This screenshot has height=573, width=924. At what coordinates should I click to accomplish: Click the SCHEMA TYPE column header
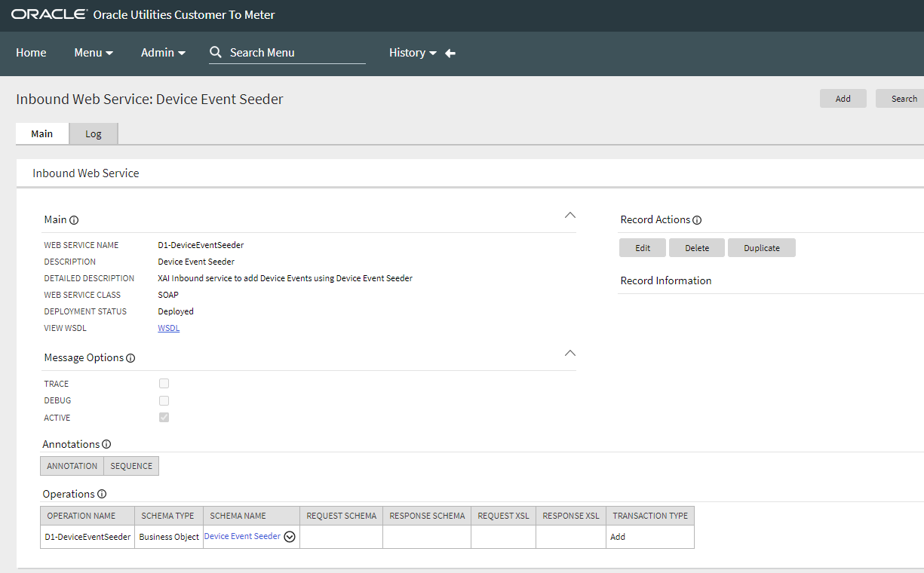point(168,516)
